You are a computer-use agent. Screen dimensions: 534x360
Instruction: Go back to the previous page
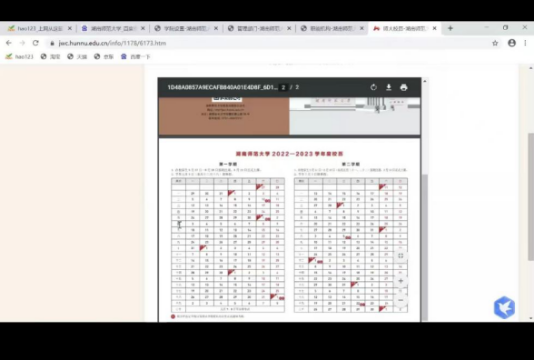9,43
